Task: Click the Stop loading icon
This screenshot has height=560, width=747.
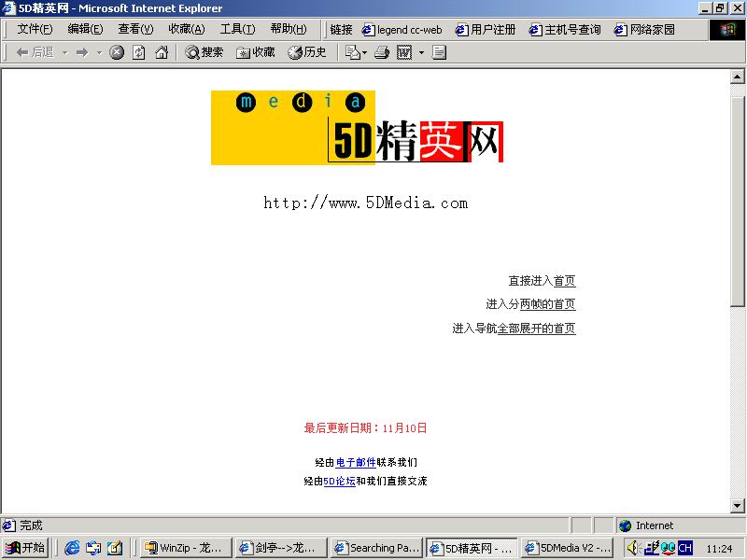Action: (117, 52)
